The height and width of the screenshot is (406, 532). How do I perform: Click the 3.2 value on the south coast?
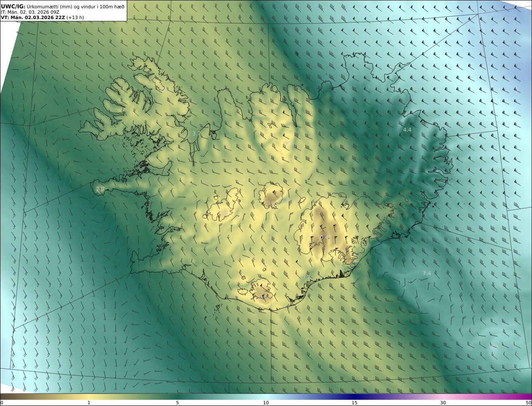click(306, 277)
